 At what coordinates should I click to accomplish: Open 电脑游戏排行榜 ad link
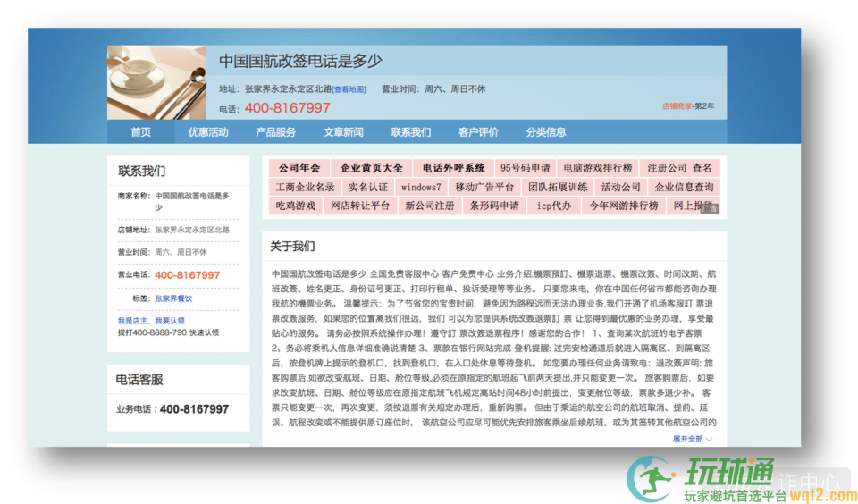598,168
